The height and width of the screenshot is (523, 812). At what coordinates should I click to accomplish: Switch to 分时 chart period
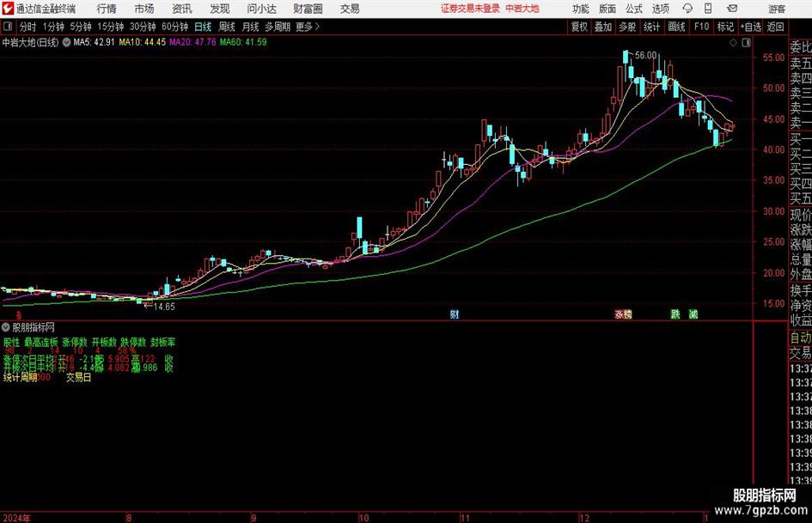coord(27,27)
